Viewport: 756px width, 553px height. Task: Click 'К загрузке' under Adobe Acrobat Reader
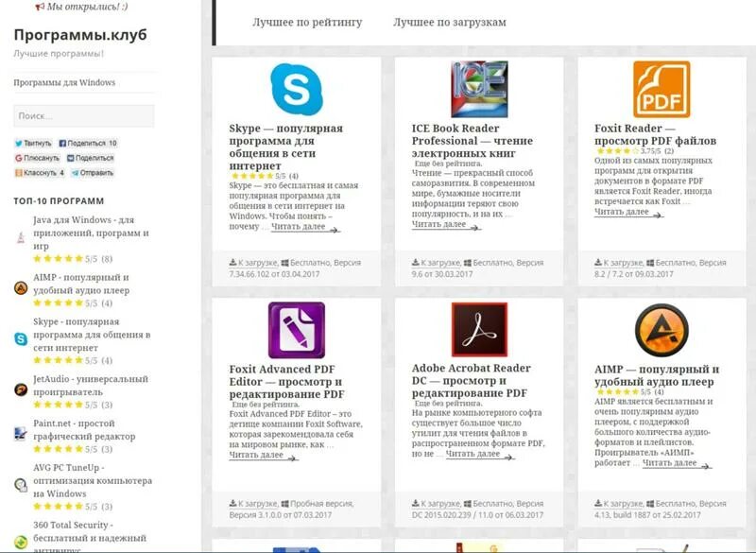tap(436, 503)
